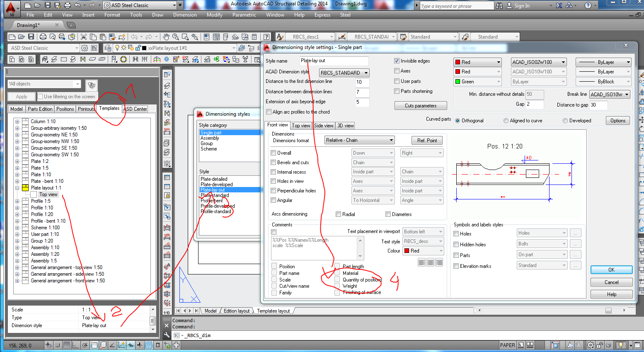
Task: Toggle Ortho Mode in status bar
Action: [76, 345]
